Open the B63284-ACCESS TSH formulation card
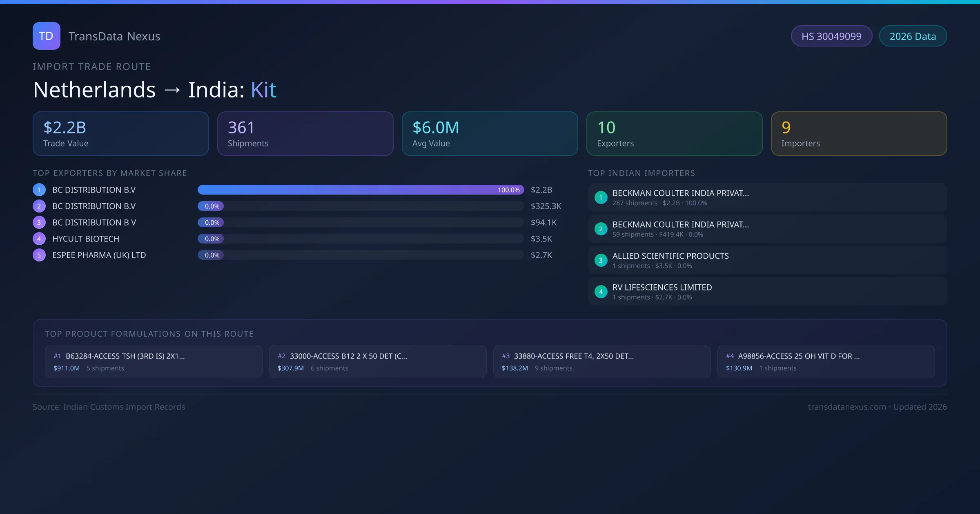Image resolution: width=980 pixels, height=514 pixels. point(154,361)
